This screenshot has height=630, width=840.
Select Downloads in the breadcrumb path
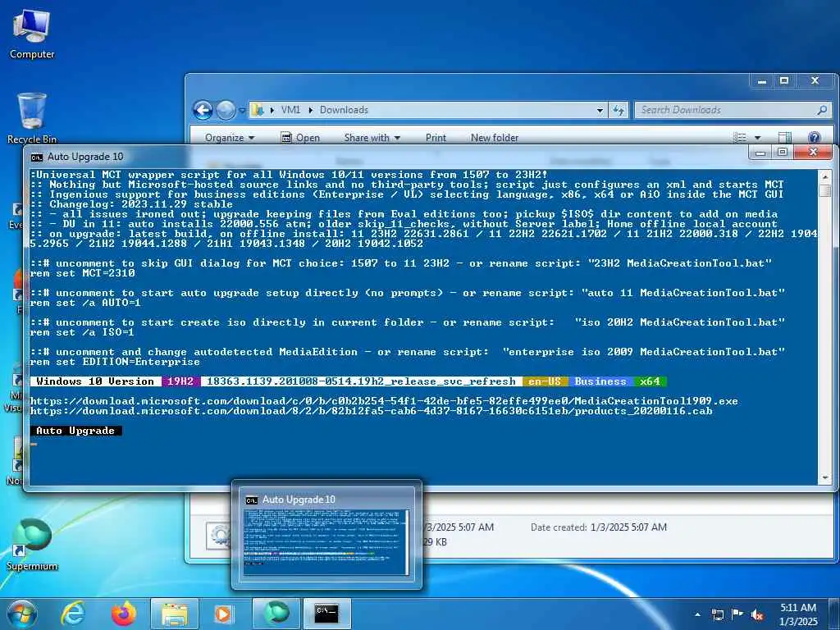point(344,110)
